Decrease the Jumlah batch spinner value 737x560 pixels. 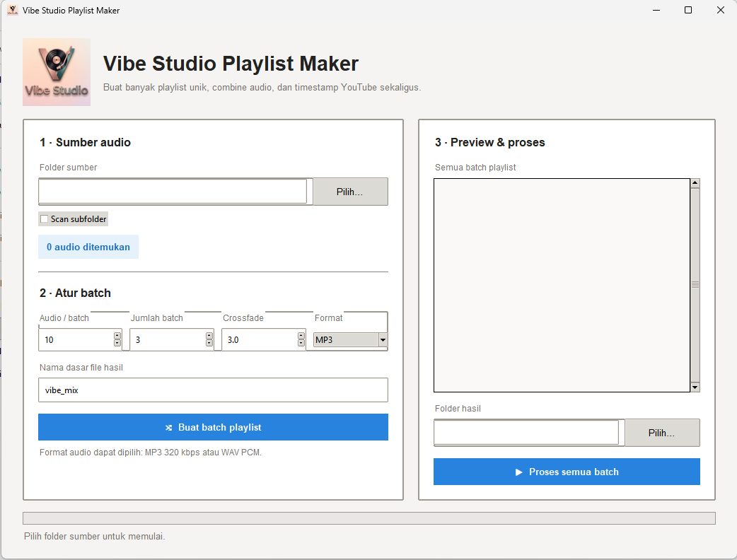click(209, 343)
